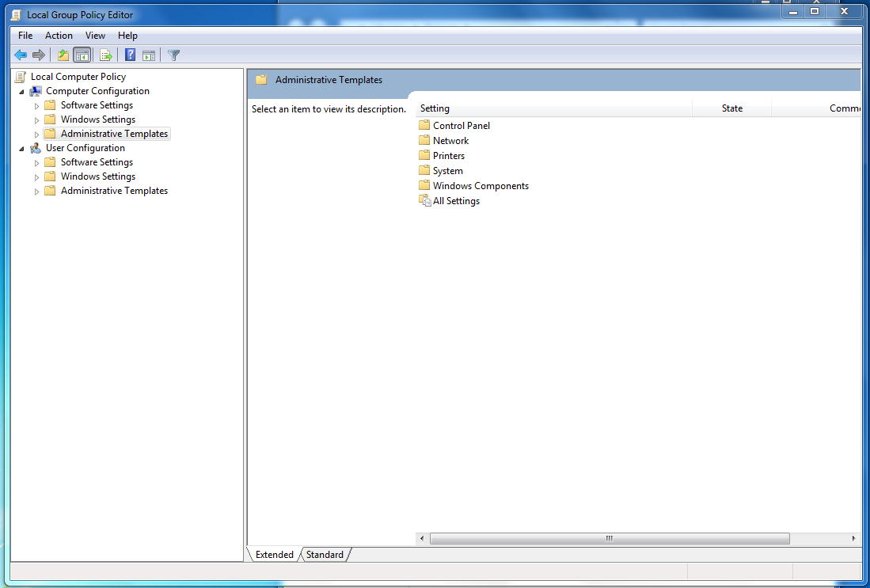This screenshot has width=870, height=588.
Task: Click the Forward arrow toolbar icon
Action: [x=38, y=55]
